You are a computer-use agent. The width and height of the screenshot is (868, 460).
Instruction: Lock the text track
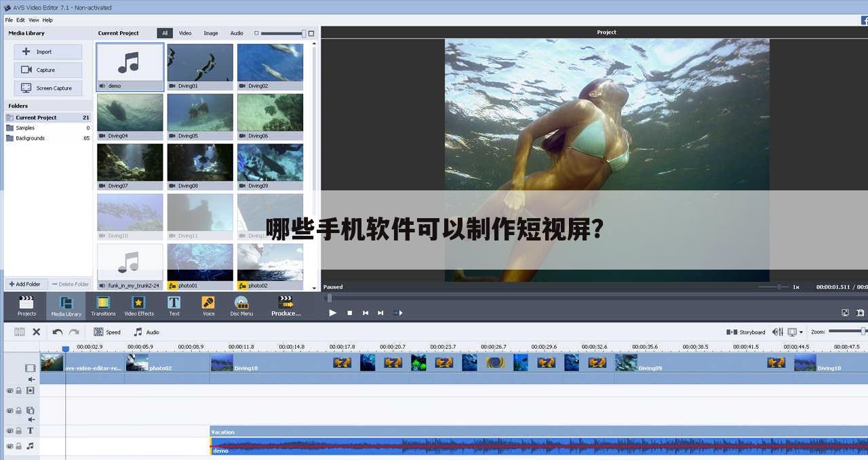(19, 431)
